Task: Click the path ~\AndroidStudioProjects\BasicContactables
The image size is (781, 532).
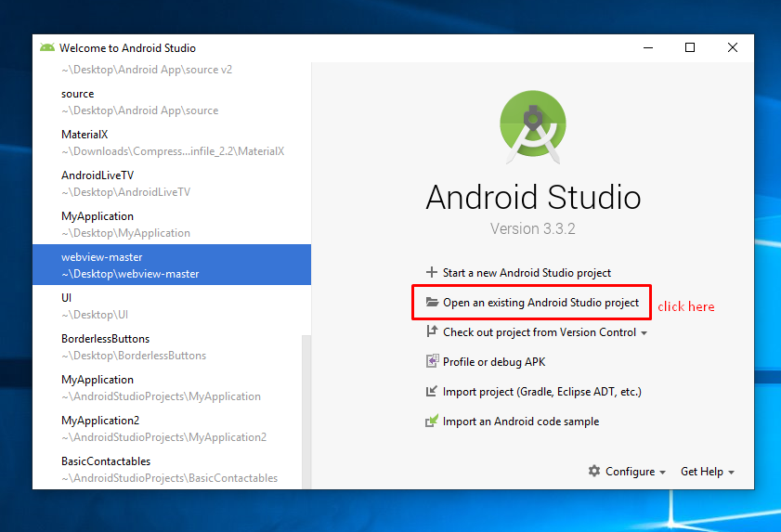Action: click(169, 478)
